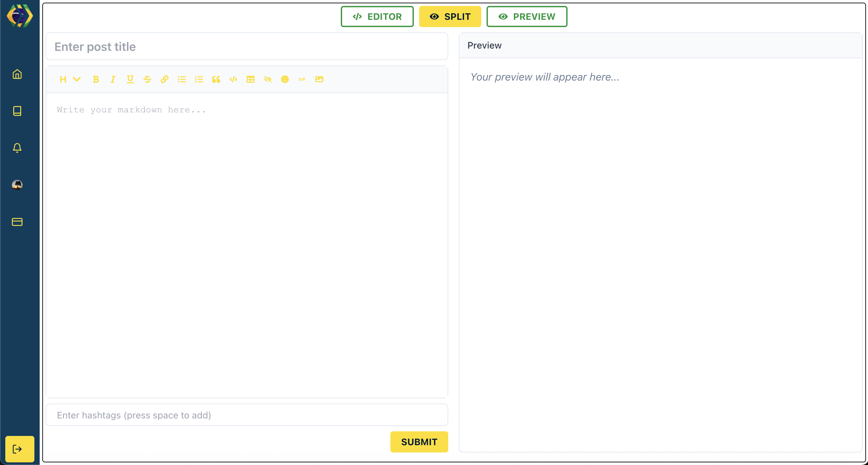Insert a hyperlink using the link icon
The image size is (868, 465).
pos(164,80)
